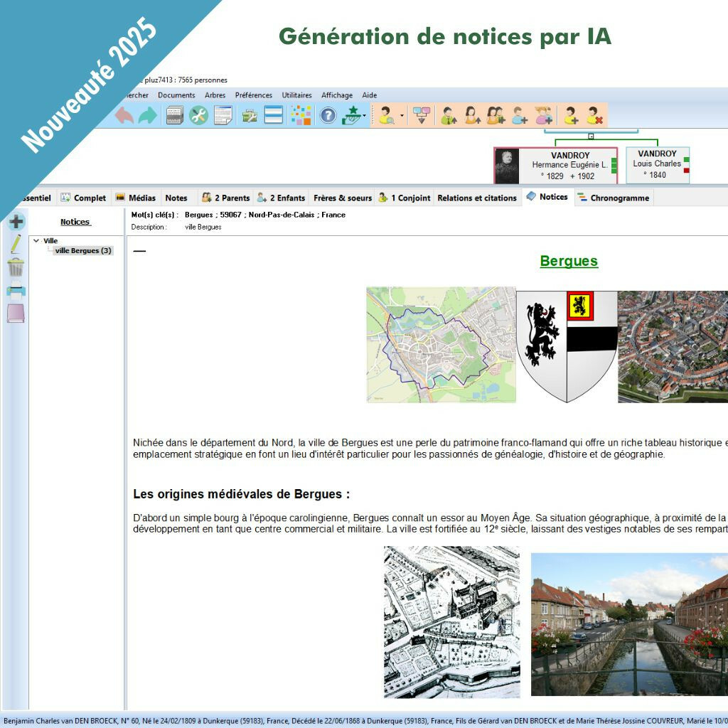This screenshot has width=728, height=728.
Task: Click the Bergues title link
Action: pyautogui.click(x=569, y=261)
